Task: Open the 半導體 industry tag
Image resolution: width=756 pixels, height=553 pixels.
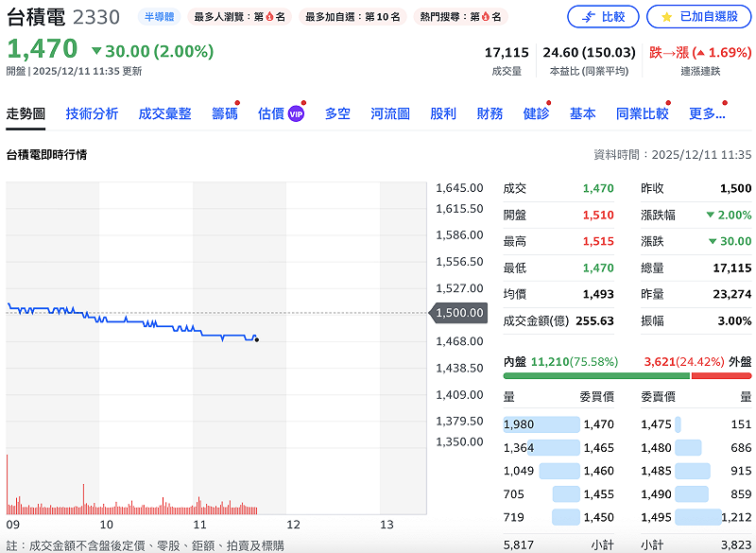Action: coord(160,16)
